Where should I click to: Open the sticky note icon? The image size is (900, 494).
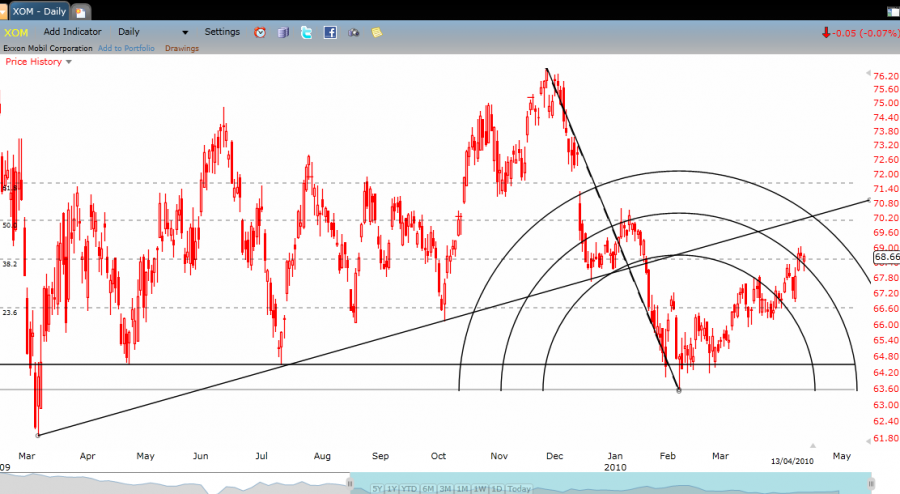pyautogui.click(x=377, y=33)
